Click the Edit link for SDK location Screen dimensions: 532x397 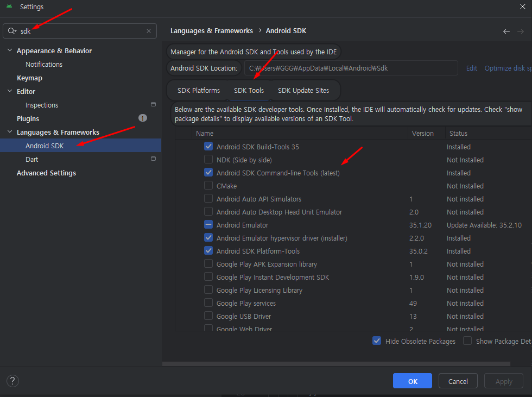tap(471, 68)
